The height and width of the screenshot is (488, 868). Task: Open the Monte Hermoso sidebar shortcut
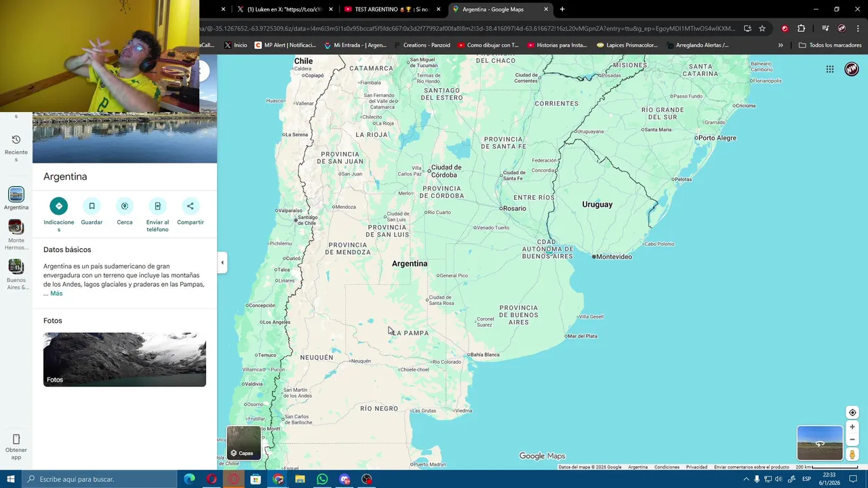click(x=16, y=235)
